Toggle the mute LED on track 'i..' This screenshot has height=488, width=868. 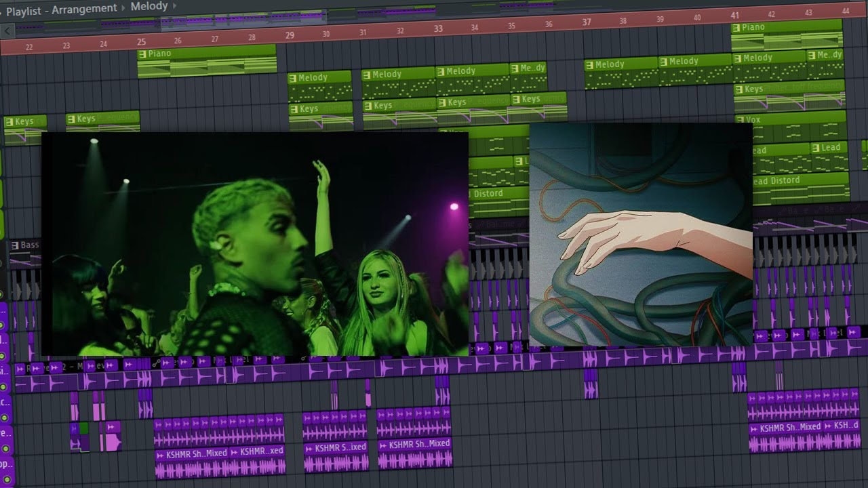click(x=3, y=386)
